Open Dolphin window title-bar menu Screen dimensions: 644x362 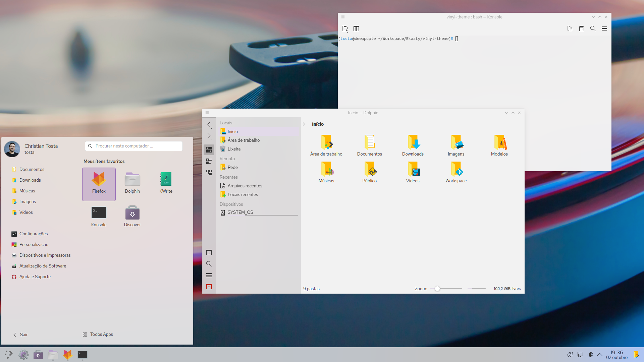[x=207, y=113]
